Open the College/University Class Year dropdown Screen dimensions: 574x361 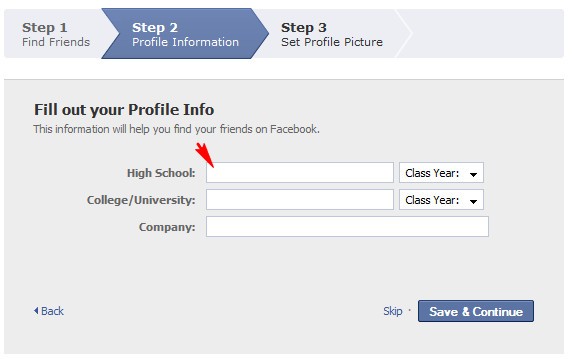(x=441, y=200)
